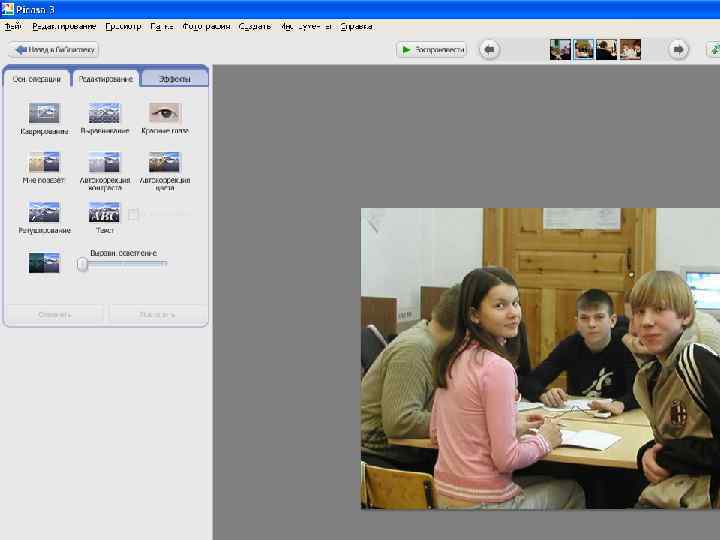
Task: Switch to the basic operations tab
Action: click(37, 79)
